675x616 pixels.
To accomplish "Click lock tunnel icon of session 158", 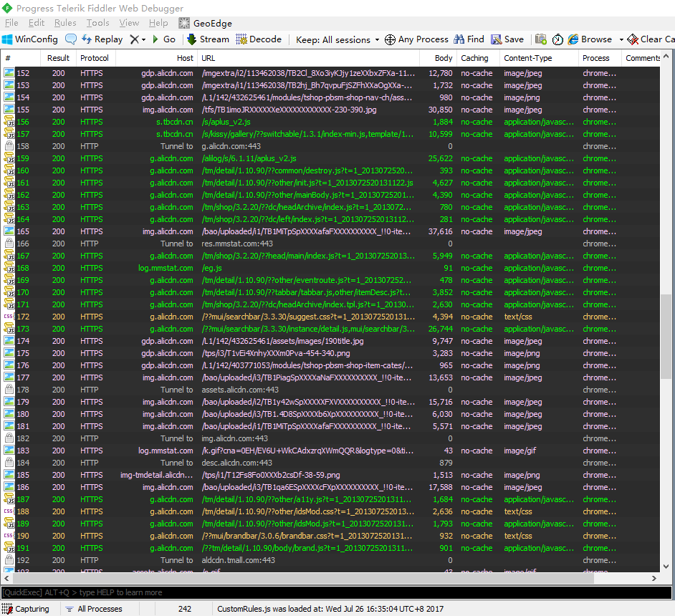I will click(x=9, y=146).
